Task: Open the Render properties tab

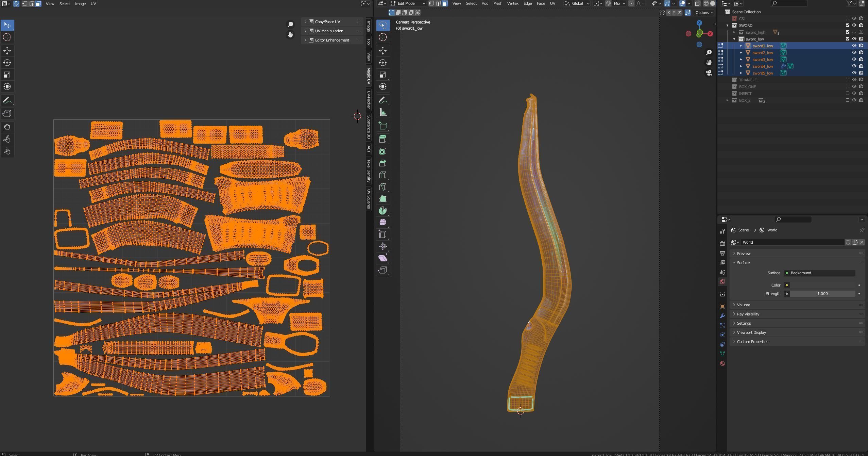Action: point(722,244)
